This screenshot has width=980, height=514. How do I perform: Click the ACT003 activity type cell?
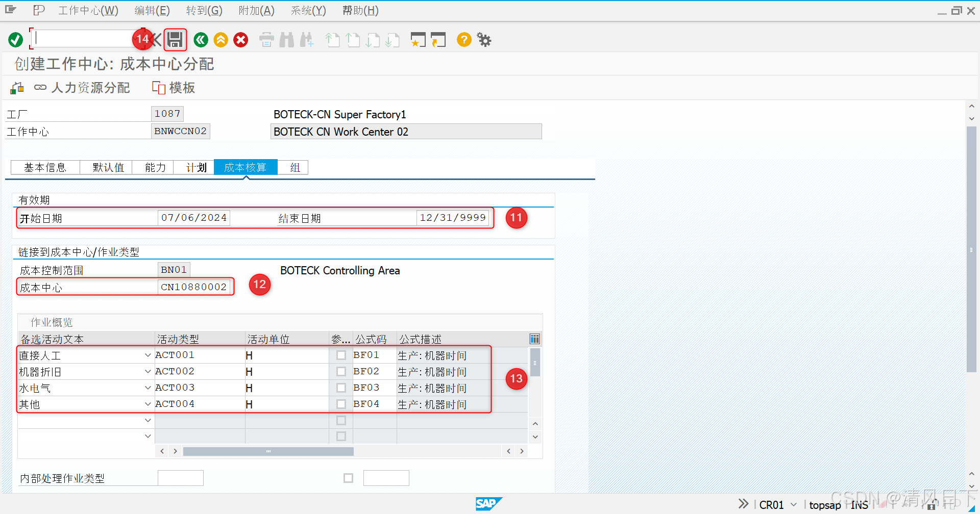pyautogui.click(x=200, y=388)
